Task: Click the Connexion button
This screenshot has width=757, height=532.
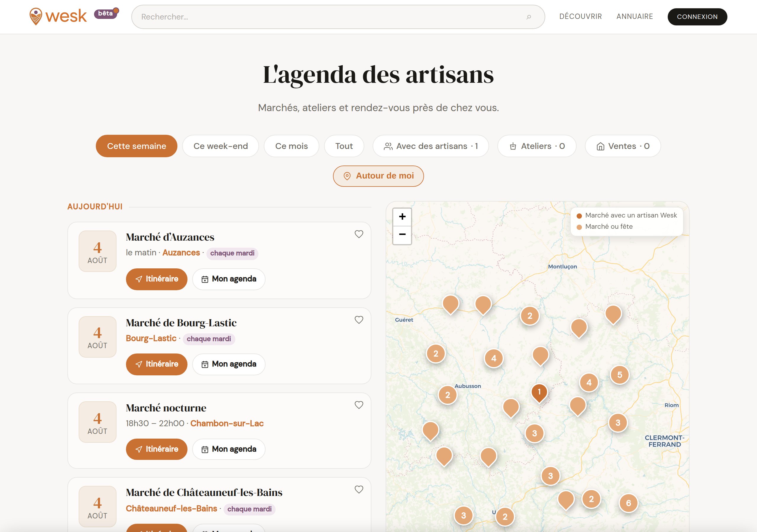Action: coord(697,17)
